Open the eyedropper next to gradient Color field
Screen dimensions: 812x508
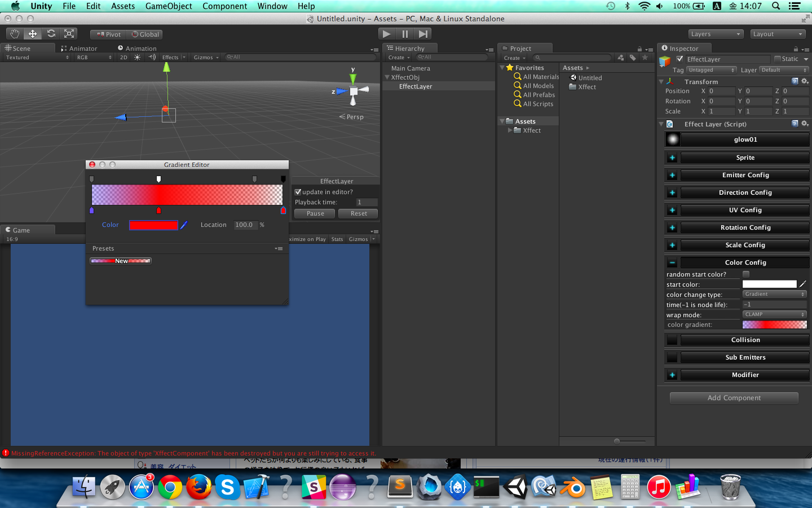tap(184, 225)
